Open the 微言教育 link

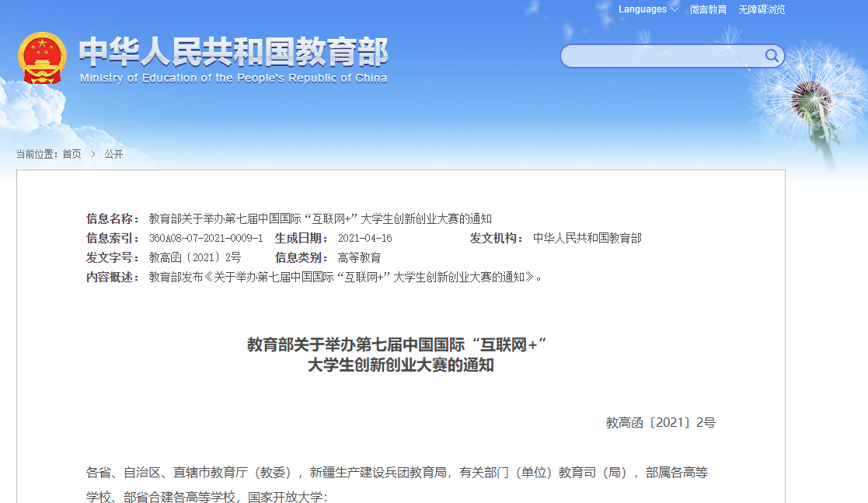[x=708, y=9]
